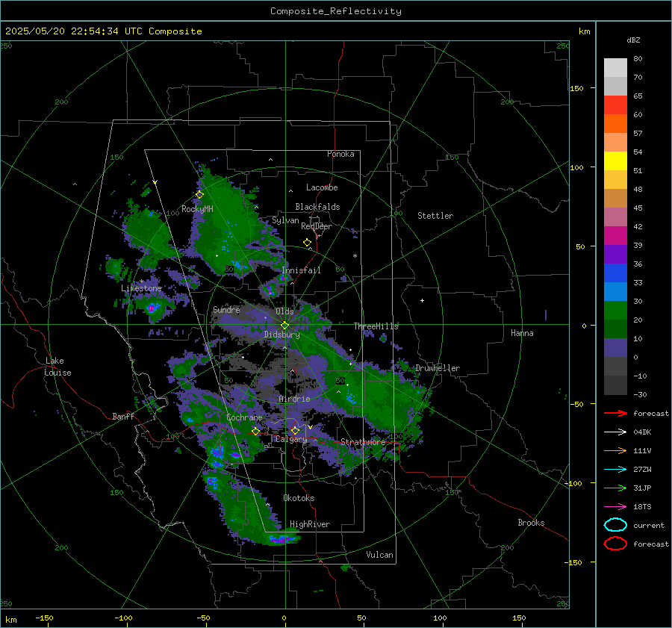Click the Limestone label
The image size is (672, 628).
tap(141, 288)
